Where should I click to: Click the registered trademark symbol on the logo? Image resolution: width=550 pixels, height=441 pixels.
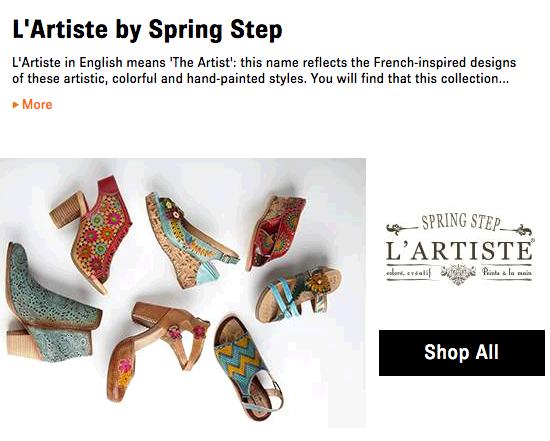pos(533,240)
